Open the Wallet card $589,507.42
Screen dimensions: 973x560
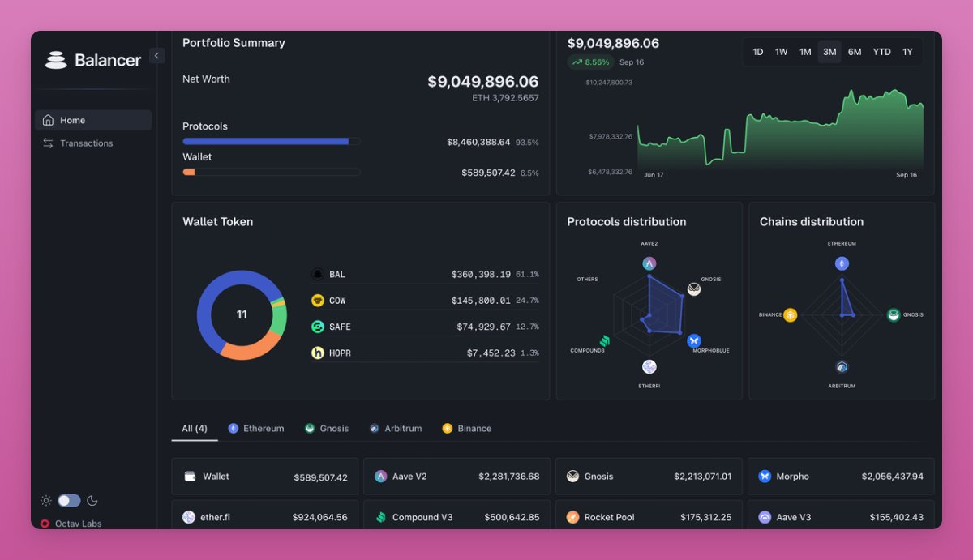[x=265, y=477]
